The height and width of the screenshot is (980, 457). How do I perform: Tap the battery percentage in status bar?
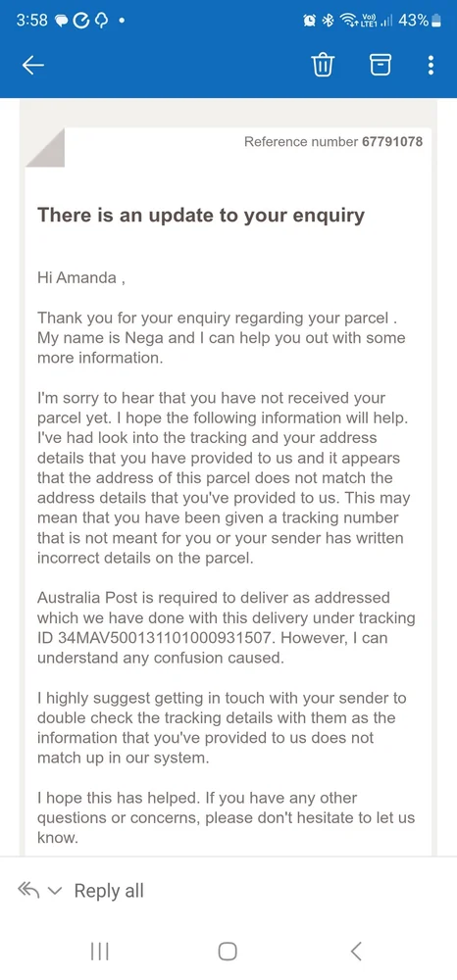point(413,21)
